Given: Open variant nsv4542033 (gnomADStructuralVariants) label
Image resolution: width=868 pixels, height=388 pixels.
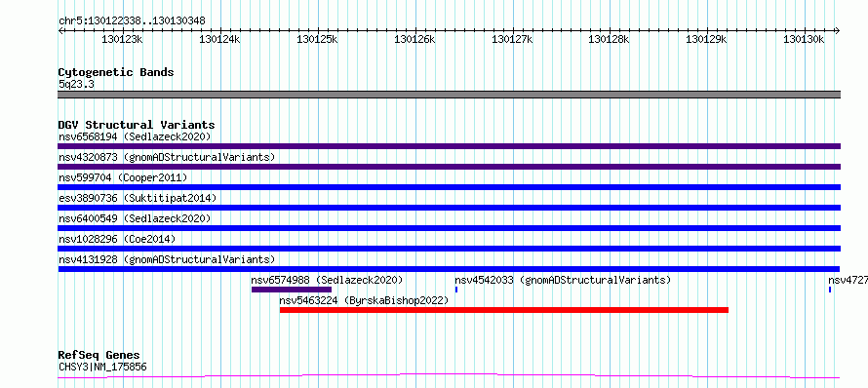Looking at the screenshot, I should 563,280.
